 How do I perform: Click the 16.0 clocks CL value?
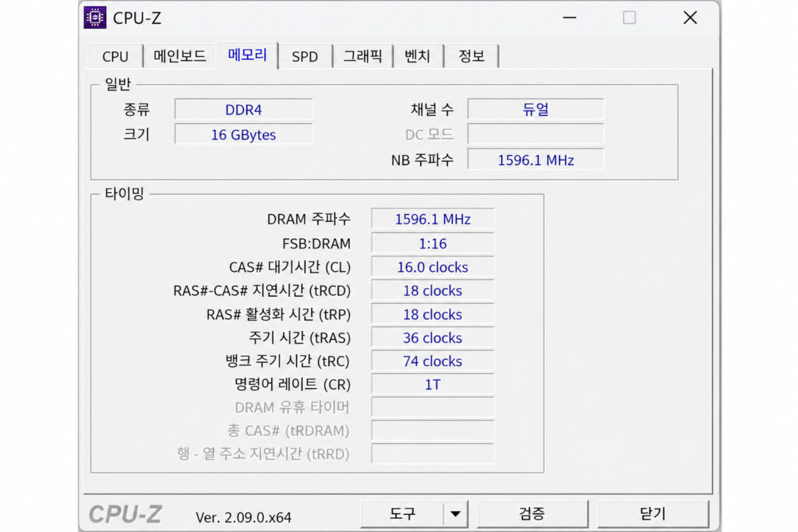click(x=433, y=267)
